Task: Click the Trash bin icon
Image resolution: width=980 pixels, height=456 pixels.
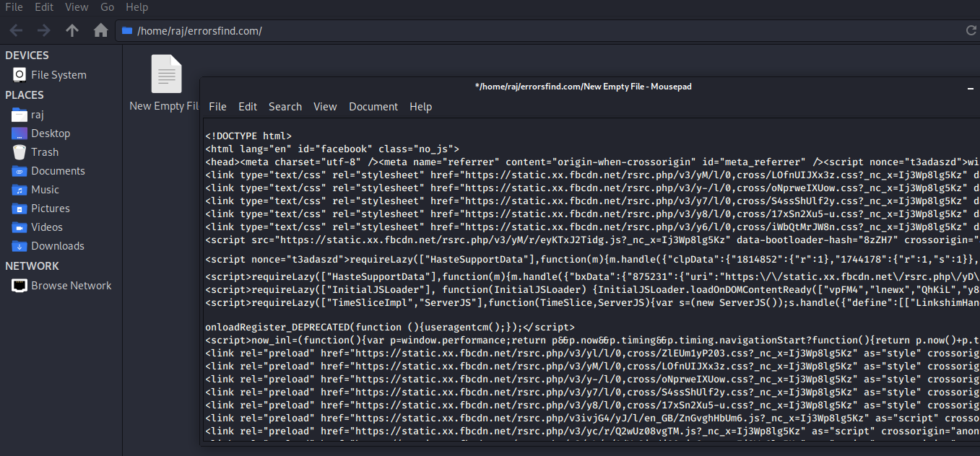Action: tap(19, 152)
